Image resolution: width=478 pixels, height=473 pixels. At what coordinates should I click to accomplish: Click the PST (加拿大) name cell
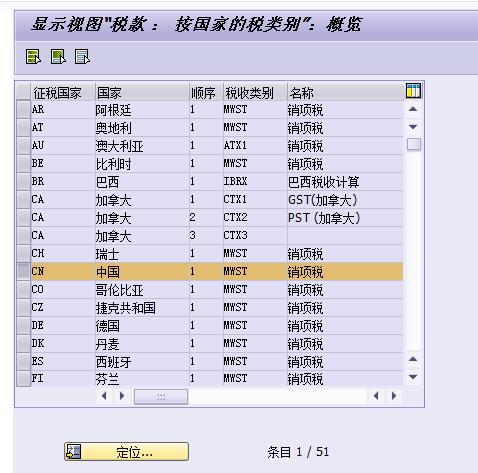point(345,218)
